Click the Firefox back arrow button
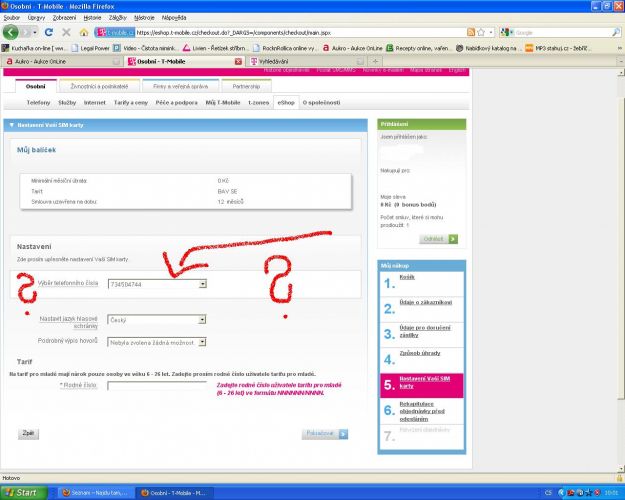This screenshot has width=625, height=500. [x=10, y=32]
